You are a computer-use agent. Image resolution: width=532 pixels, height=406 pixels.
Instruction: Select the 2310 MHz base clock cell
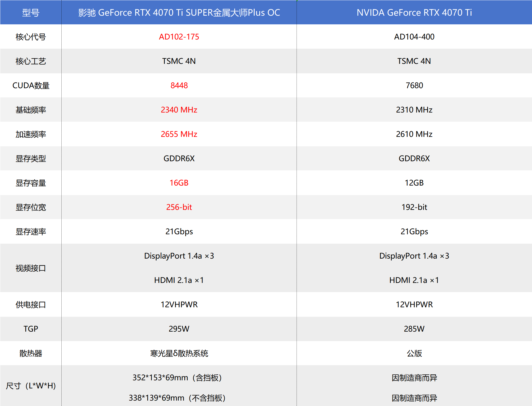[414, 110]
